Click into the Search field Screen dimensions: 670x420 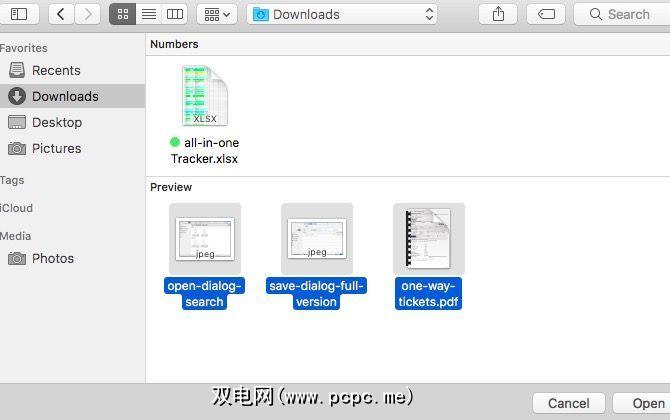pos(622,14)
